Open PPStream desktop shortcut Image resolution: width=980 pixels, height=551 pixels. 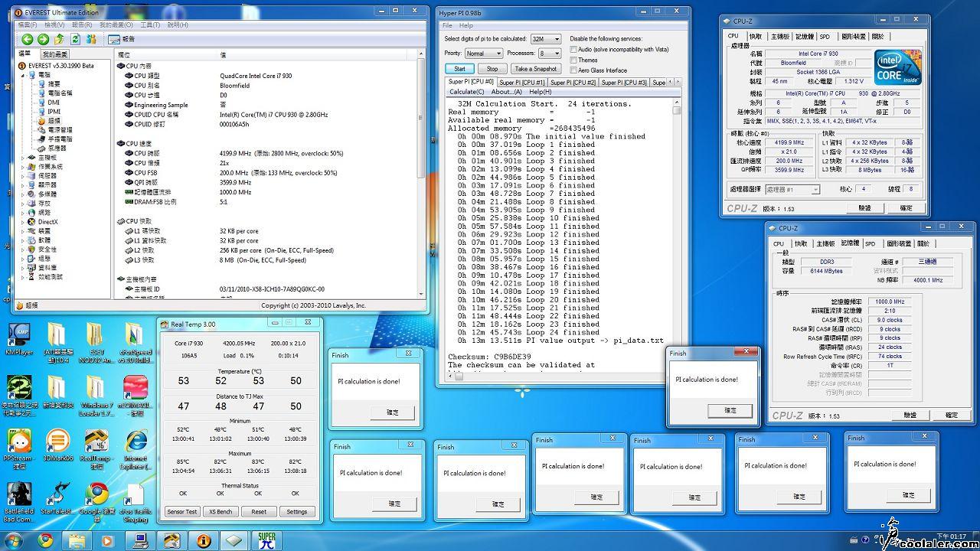pyautogui.click(x=20, y=448)
